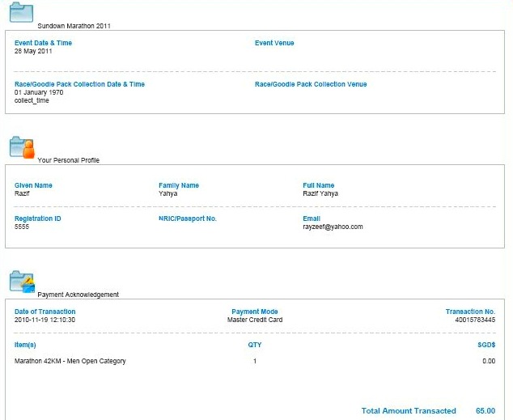Select transaction number '40015783445'
513x420 pixels.
click(475, 320)
